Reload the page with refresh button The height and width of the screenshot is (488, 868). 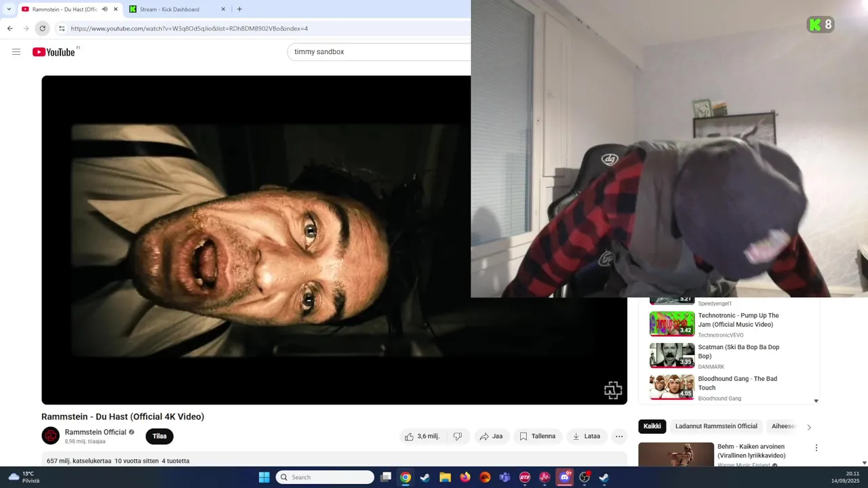pos(42,28)
